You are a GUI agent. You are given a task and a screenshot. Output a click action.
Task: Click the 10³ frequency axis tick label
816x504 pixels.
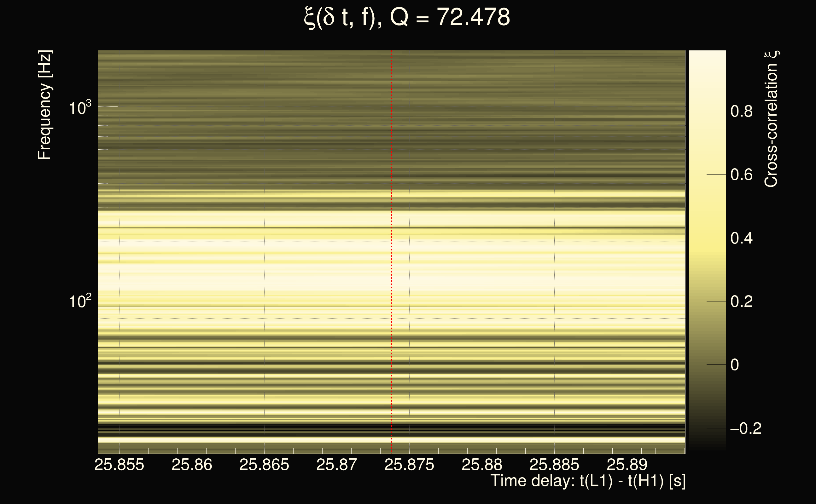79,108
